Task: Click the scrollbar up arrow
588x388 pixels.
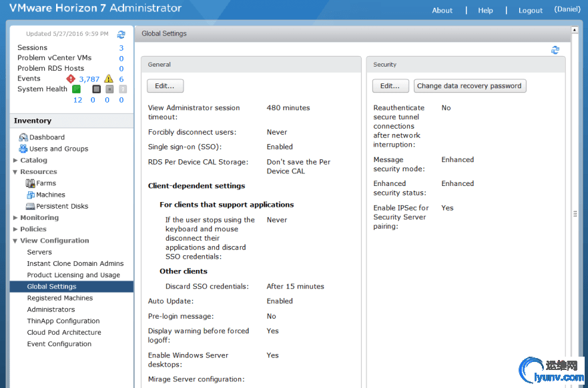Action: tap(575, 29)
